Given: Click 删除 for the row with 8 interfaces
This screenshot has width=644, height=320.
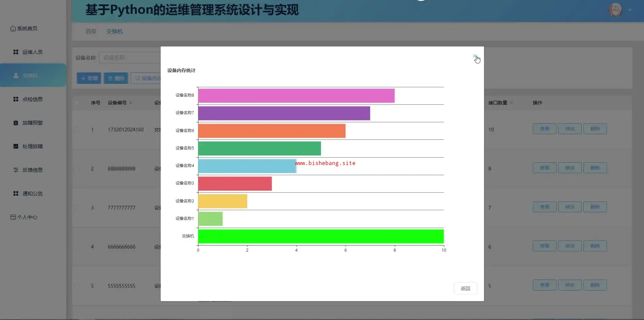Looking at the screenshot, I should point(595,168).
